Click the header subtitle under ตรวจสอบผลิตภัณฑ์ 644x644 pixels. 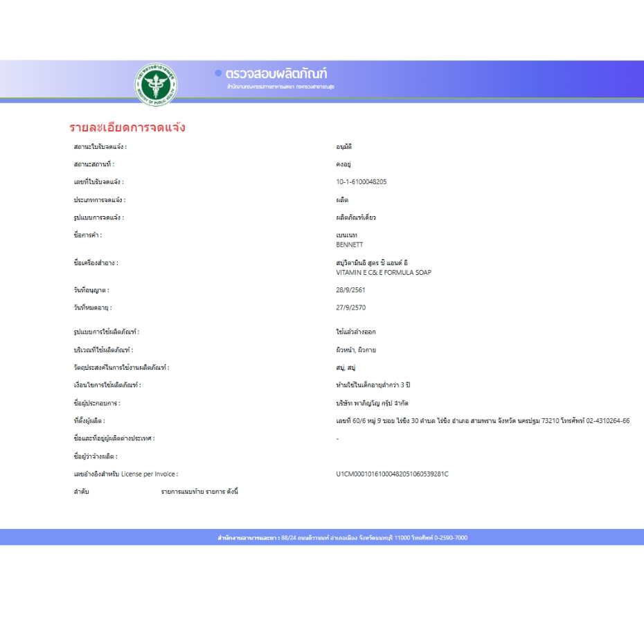click(x=280, y=87)
